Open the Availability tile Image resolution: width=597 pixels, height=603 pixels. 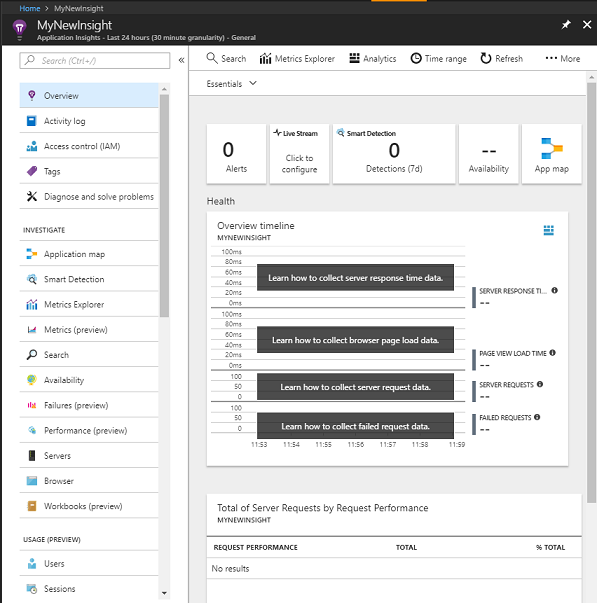click(489, 154)
